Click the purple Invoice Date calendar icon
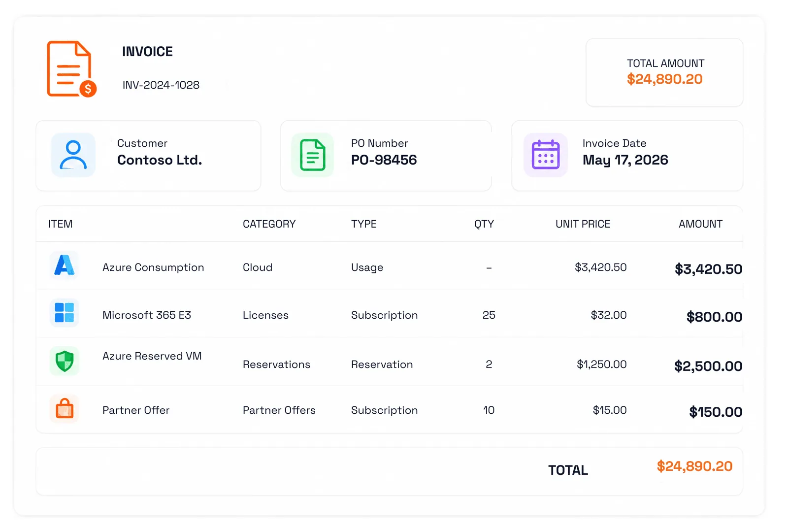This screenshot has width=788, height=532. pos(546,155)
